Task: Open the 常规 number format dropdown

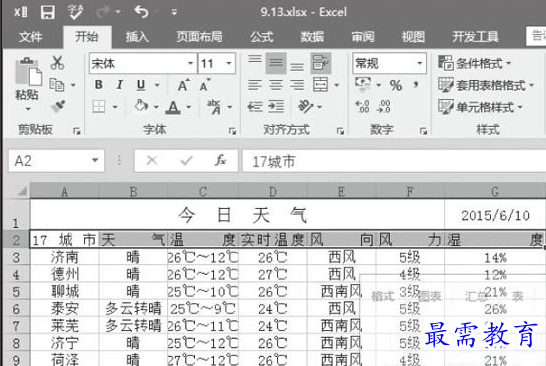Action: click(420, 63)
